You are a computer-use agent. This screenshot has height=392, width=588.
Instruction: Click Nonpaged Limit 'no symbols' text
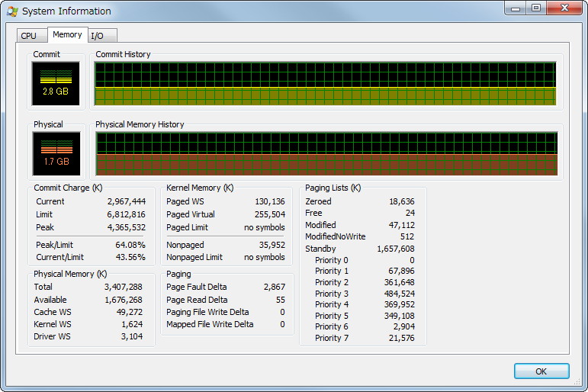point(265,257)
